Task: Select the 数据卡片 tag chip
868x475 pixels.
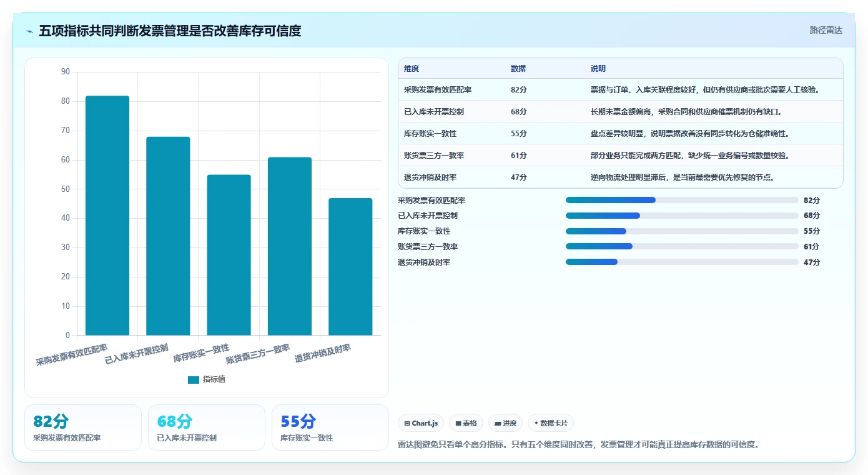Action: 550,423
